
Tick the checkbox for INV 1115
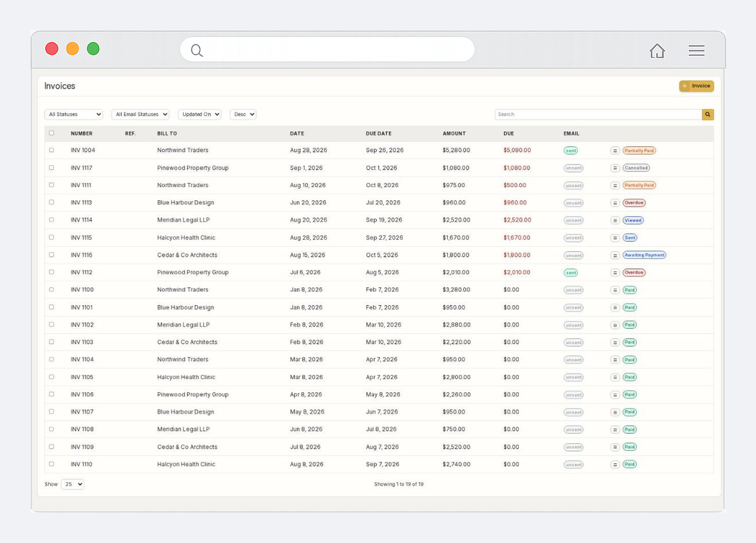pos(51,237)
